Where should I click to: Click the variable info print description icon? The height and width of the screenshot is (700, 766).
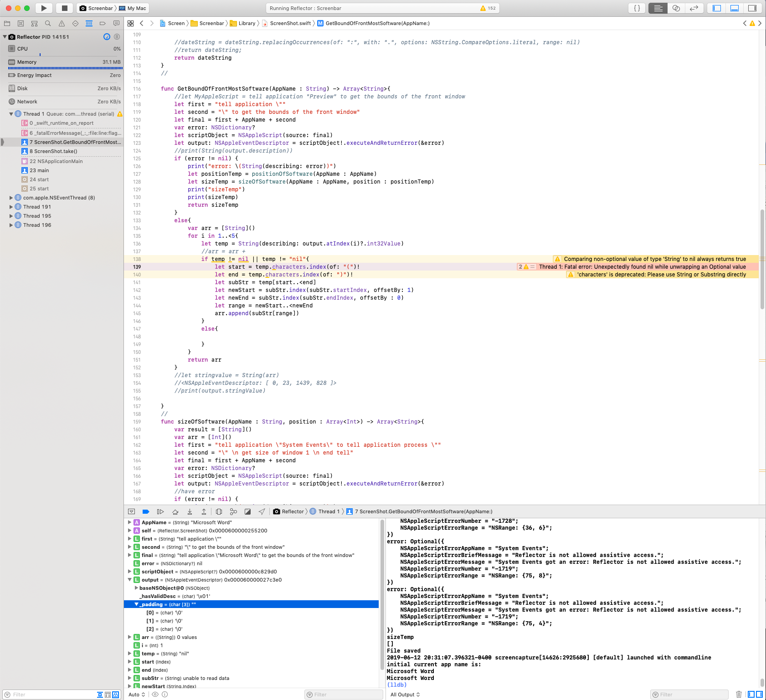click(x=165, y=695)
